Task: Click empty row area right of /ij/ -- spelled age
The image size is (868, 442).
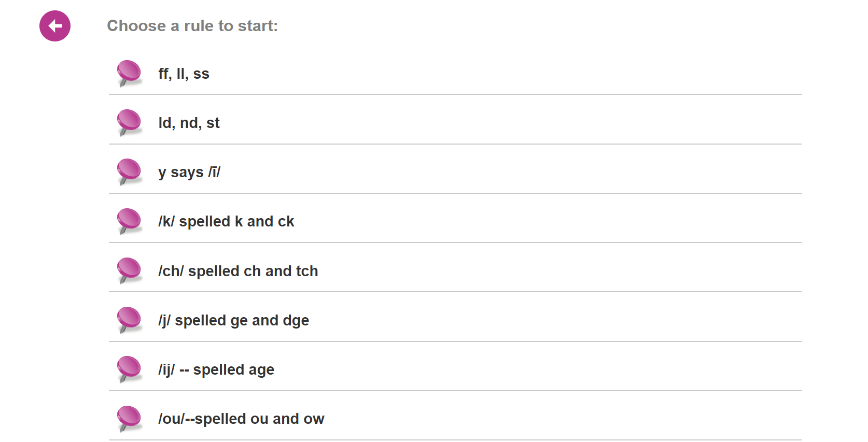Action: (519, 370)
